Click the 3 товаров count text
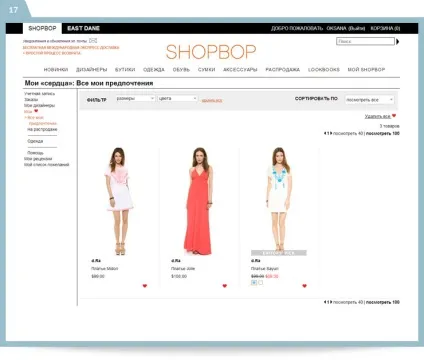Image resolution: width=424 pixels, height=360 pixels. click(x=390, y=126)
